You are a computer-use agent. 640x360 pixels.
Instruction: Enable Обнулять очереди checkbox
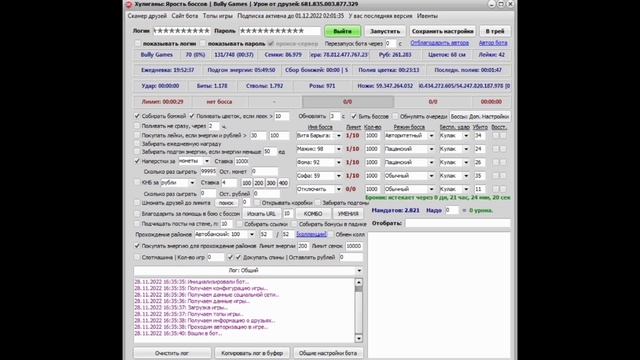395,116
